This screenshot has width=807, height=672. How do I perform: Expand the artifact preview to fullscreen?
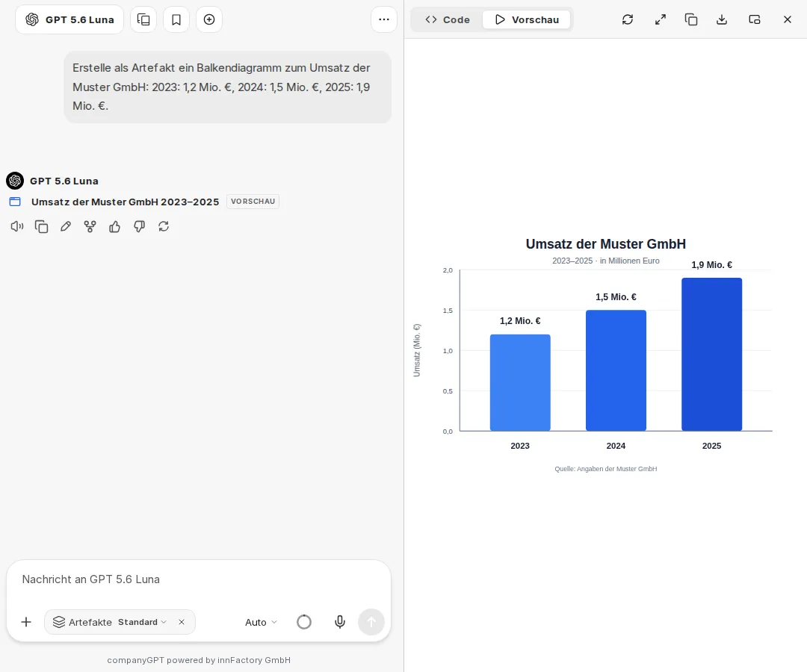(x=661, y=19)
